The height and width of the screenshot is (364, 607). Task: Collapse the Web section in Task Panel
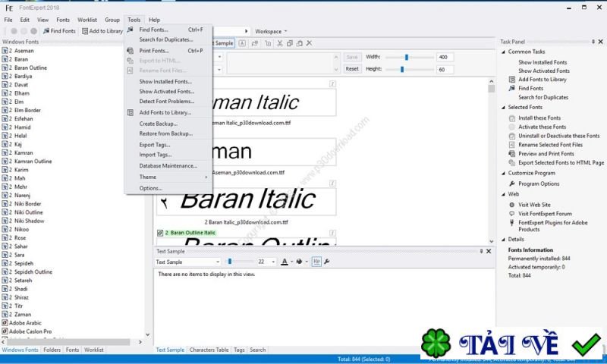point(503,194)
